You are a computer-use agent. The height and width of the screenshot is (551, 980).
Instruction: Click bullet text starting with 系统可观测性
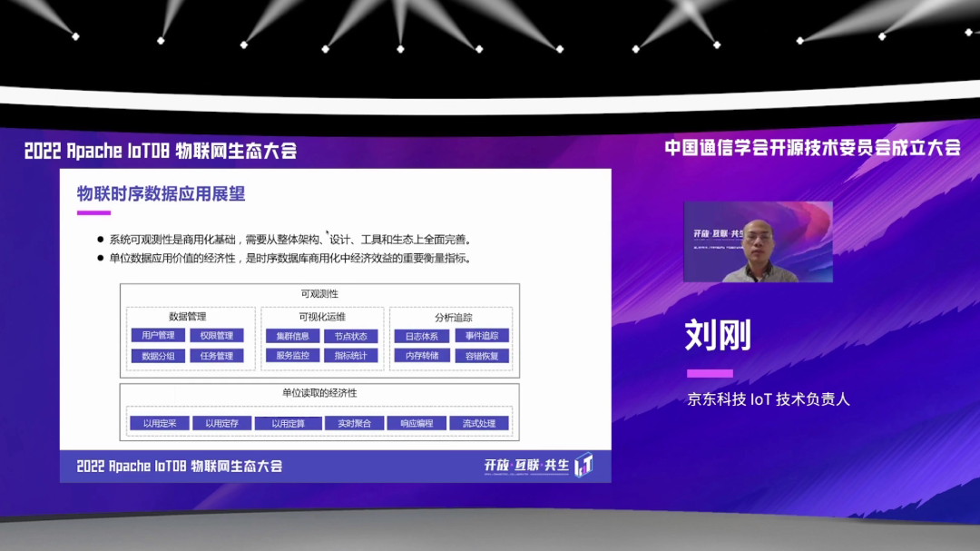290,239
